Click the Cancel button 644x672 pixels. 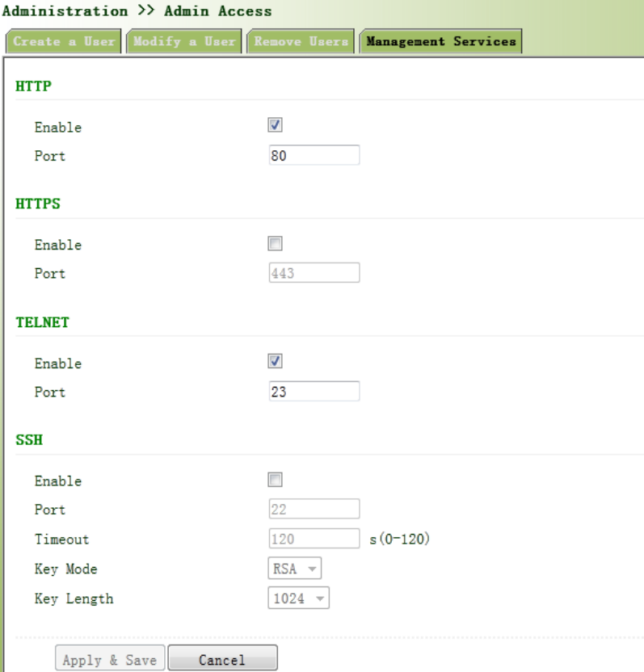click(x=222, y=659)
